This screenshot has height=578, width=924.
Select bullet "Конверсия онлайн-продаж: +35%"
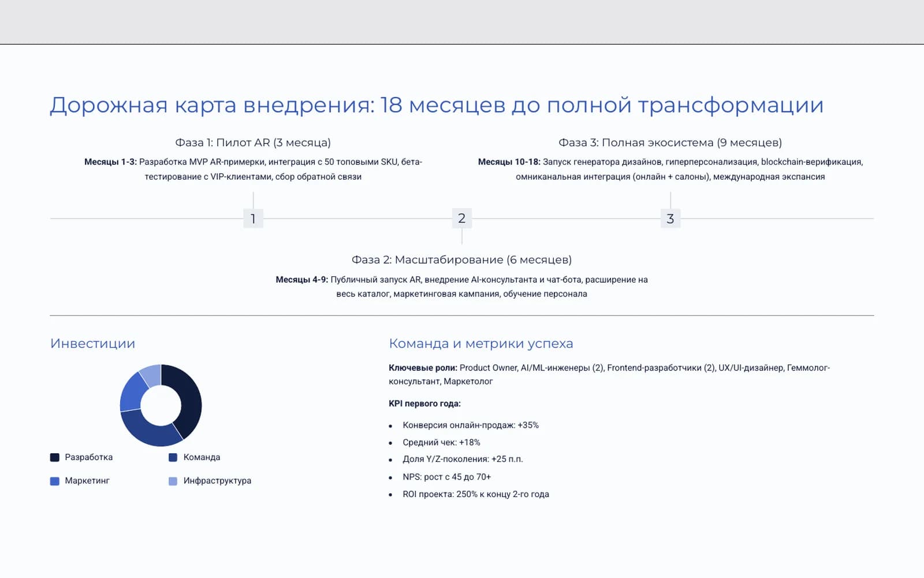(471, 425)
